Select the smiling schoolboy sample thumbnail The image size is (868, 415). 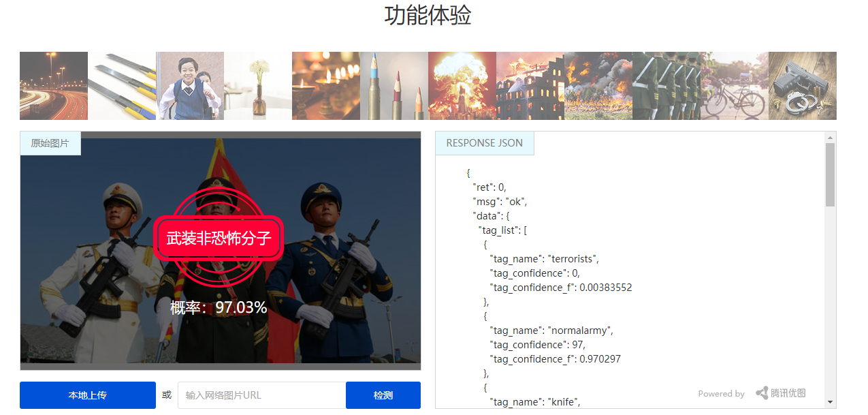[190, 86]
